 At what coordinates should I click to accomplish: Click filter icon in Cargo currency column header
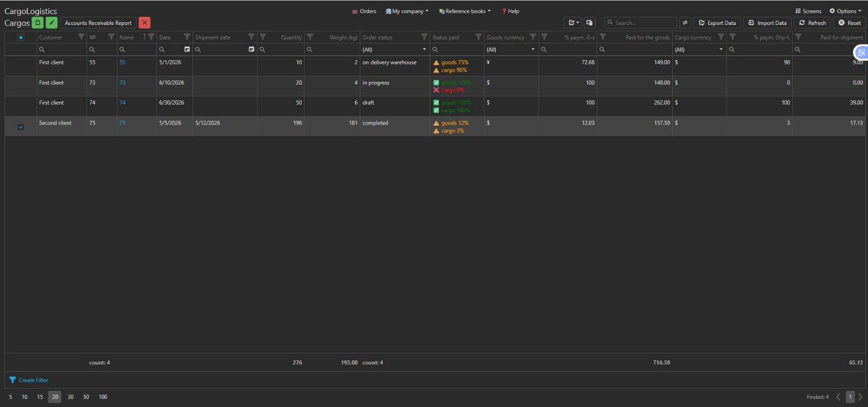pyautogui.click(x=721, y=37)
